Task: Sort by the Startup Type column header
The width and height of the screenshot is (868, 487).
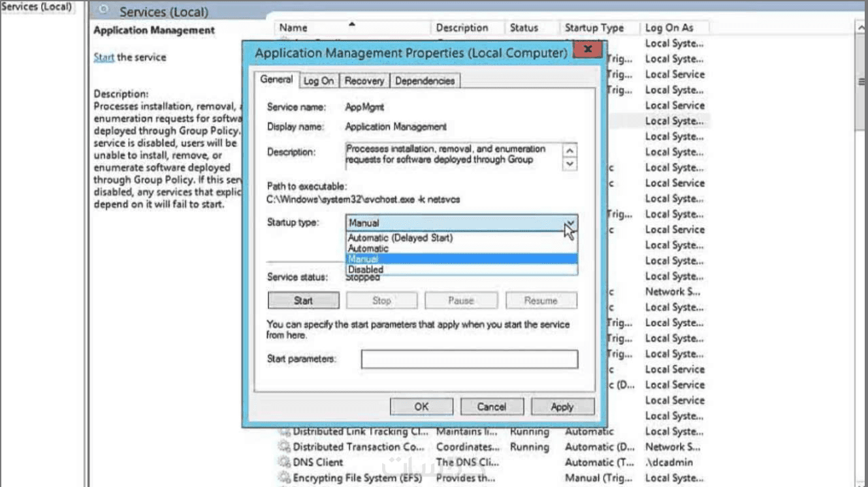Action: 599,28
